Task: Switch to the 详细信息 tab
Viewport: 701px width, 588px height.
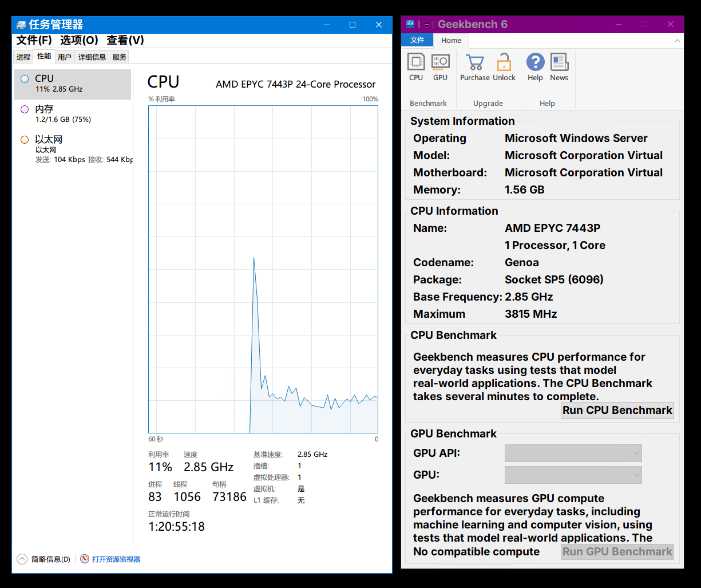Action: (x=92, y=57)
